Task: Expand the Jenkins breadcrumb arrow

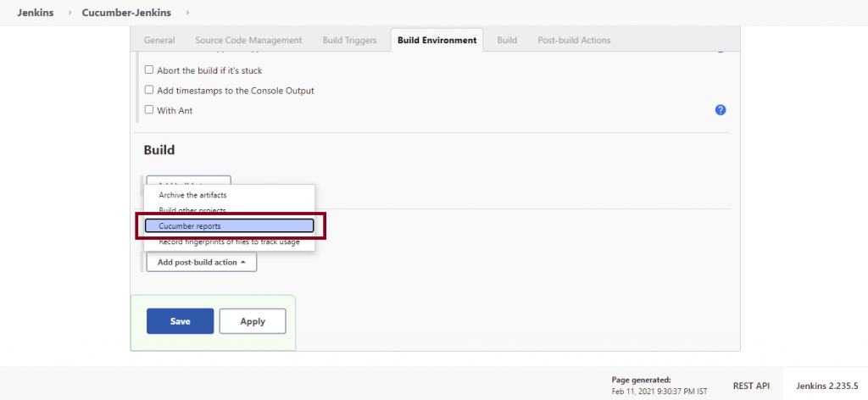Action: pyautogui.click(x=70, y=12)
